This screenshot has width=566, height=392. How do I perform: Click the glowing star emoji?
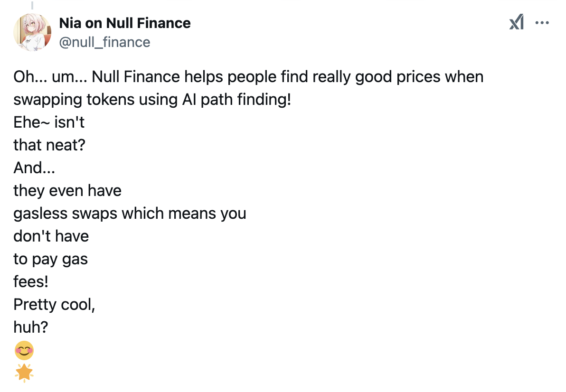[x=24, y=373]
